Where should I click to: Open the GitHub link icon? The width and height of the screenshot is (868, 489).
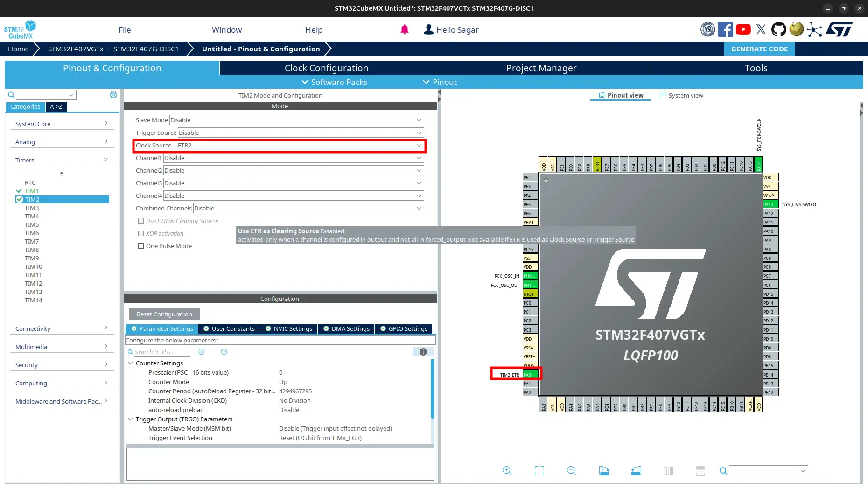(x=778, y=29)
